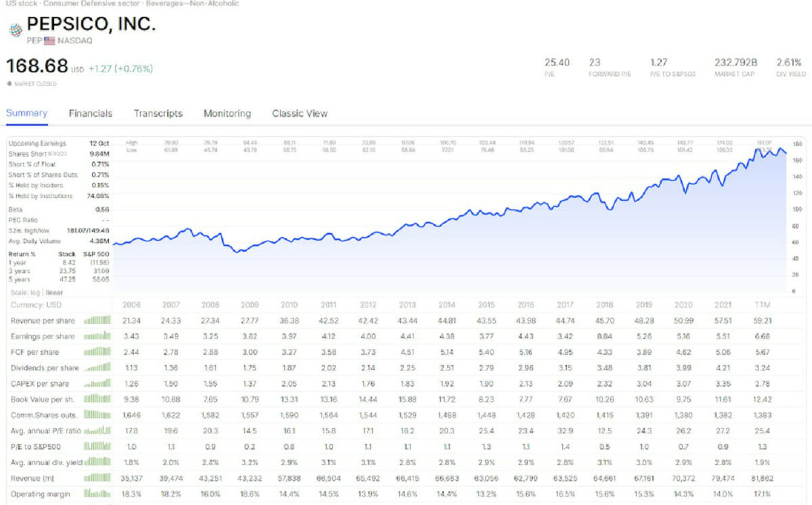The width and height of the screenshot is (812, 505).
Task: Open the Dividends per share sparkline chart
Action: point(97,368)
